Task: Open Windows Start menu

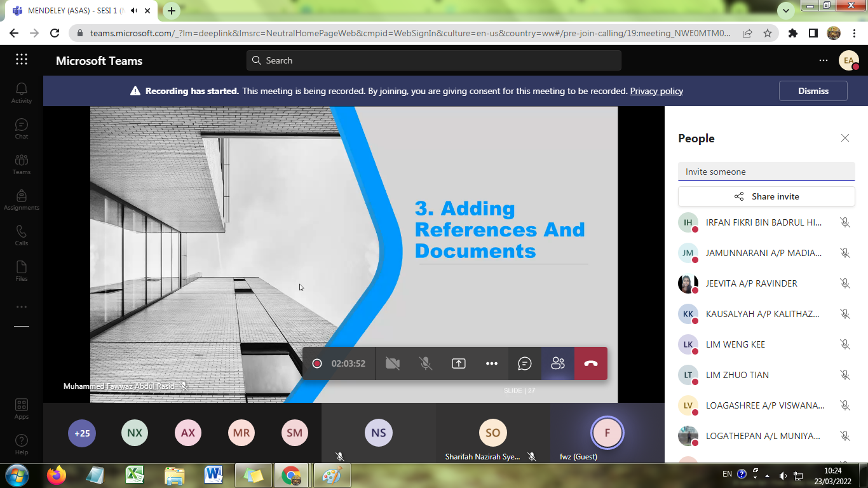Action: tap(17, 475)
